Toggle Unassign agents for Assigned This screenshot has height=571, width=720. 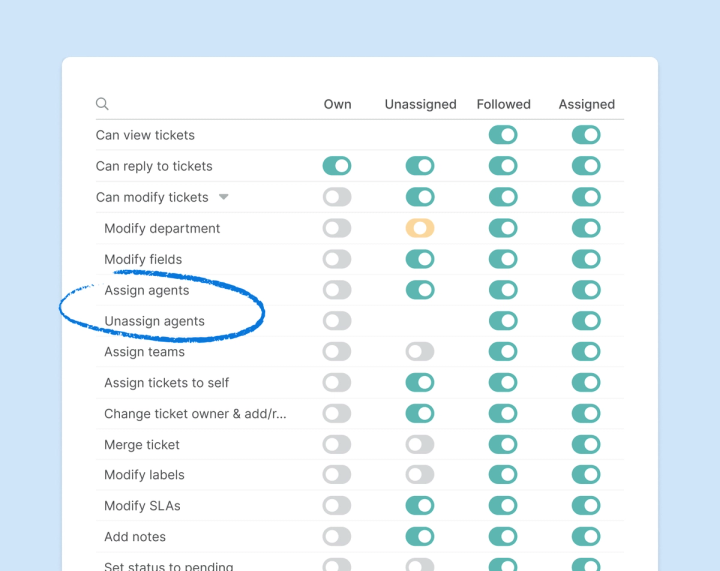click(x=586, y=321)
